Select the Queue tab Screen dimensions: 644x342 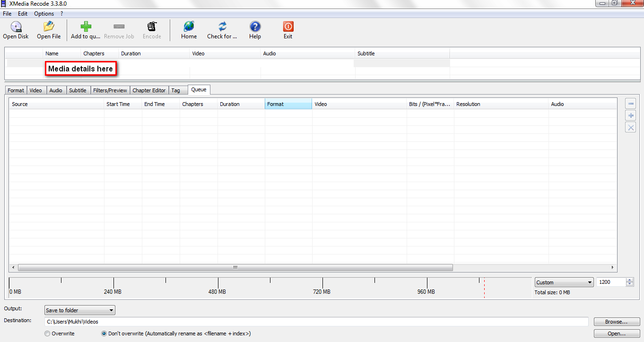coord(199,89)
